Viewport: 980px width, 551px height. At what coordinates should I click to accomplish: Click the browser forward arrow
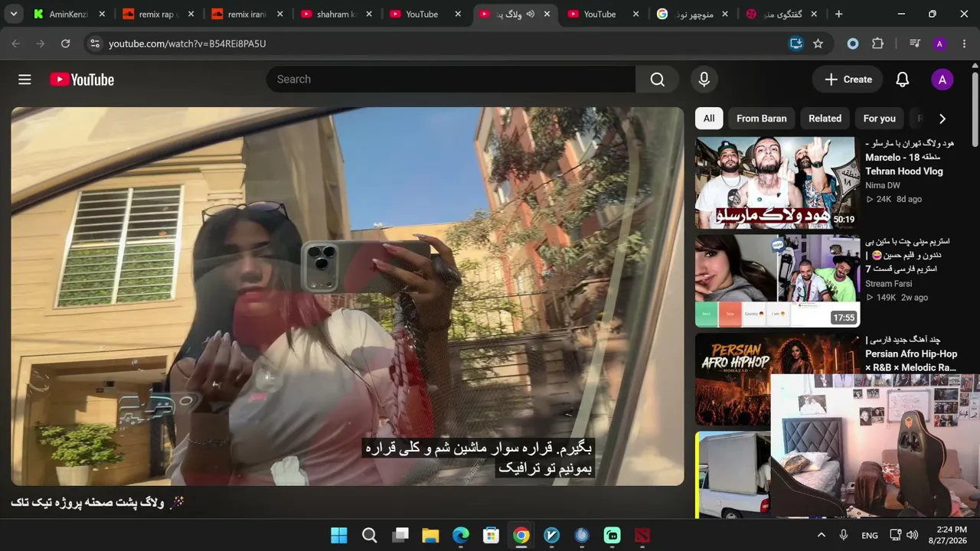(41, 44)
